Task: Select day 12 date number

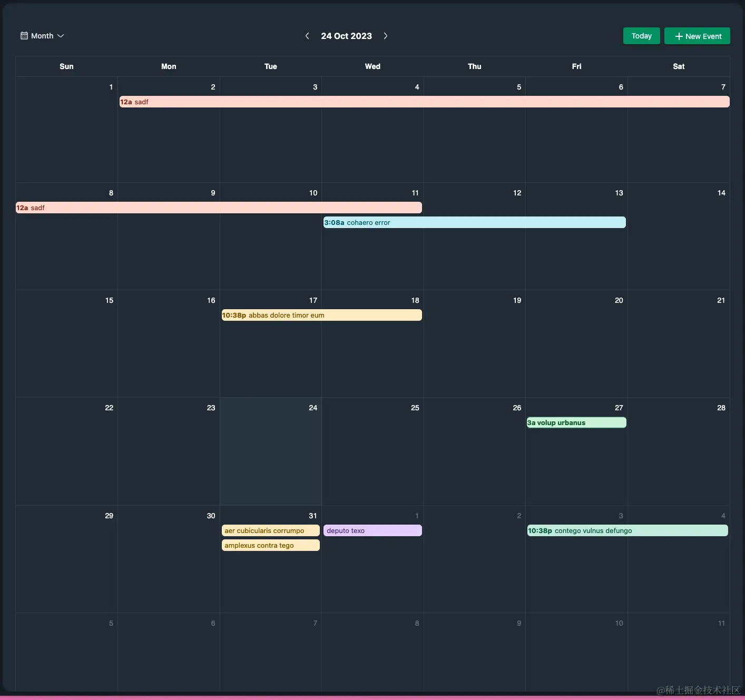Action: 517,193
